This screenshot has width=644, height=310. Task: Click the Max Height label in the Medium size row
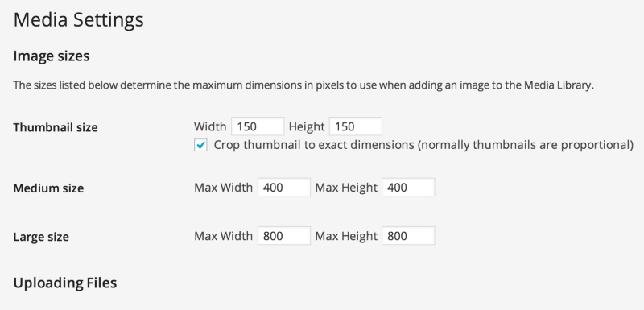346,188
